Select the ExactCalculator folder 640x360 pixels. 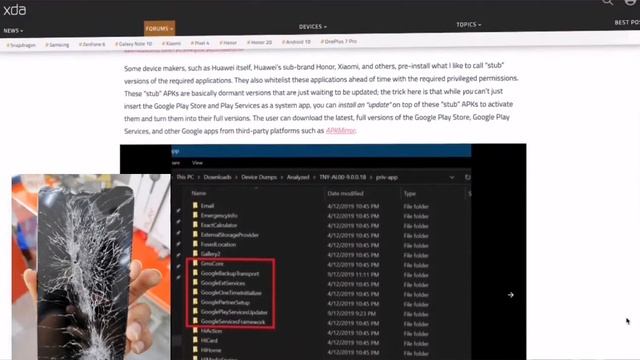pos(219,225)
